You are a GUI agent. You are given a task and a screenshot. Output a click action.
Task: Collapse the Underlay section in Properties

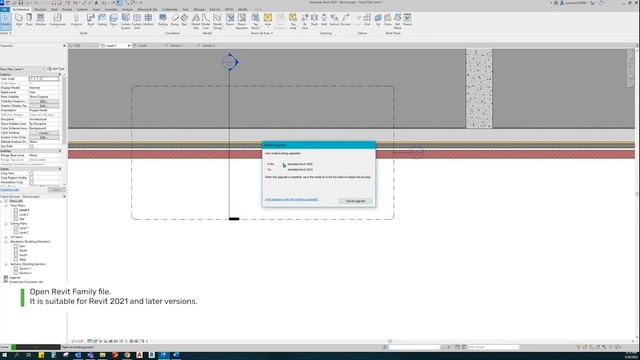[x=60, y=151]
